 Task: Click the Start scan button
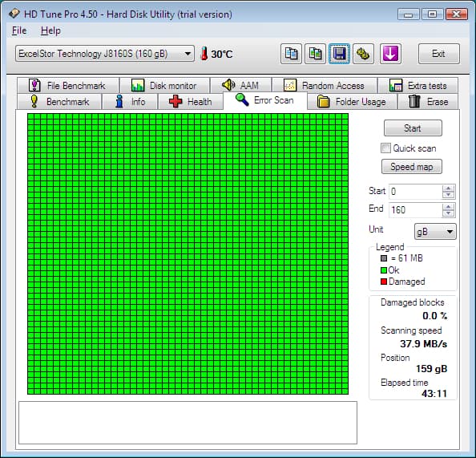tap(413, 128)
